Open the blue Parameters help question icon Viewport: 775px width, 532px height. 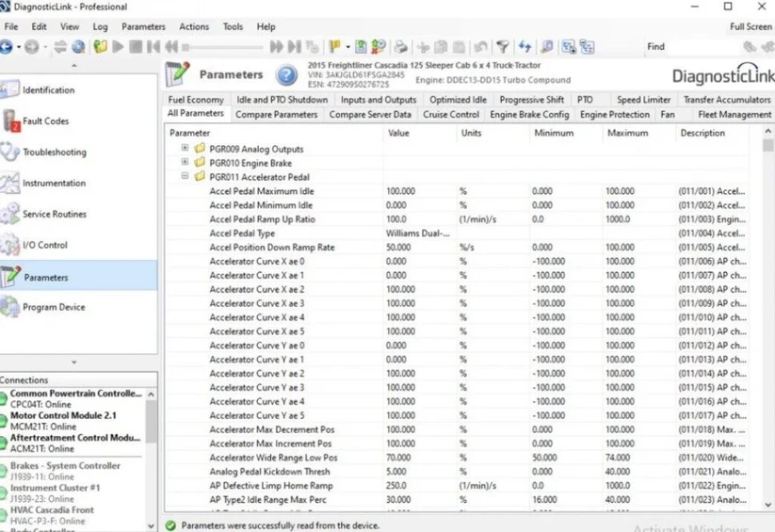coord(286,75)
